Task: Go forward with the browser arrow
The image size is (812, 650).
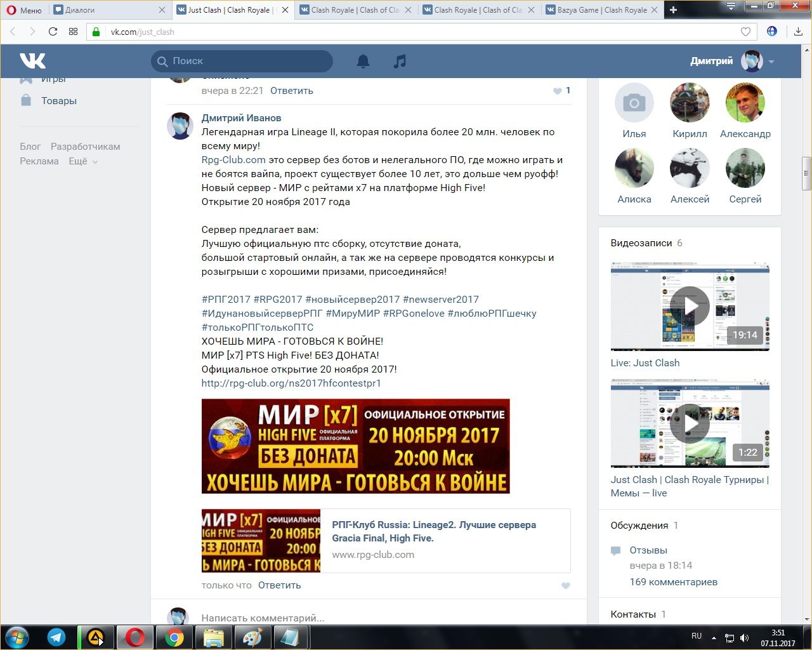Action: (x=32, y=32)
